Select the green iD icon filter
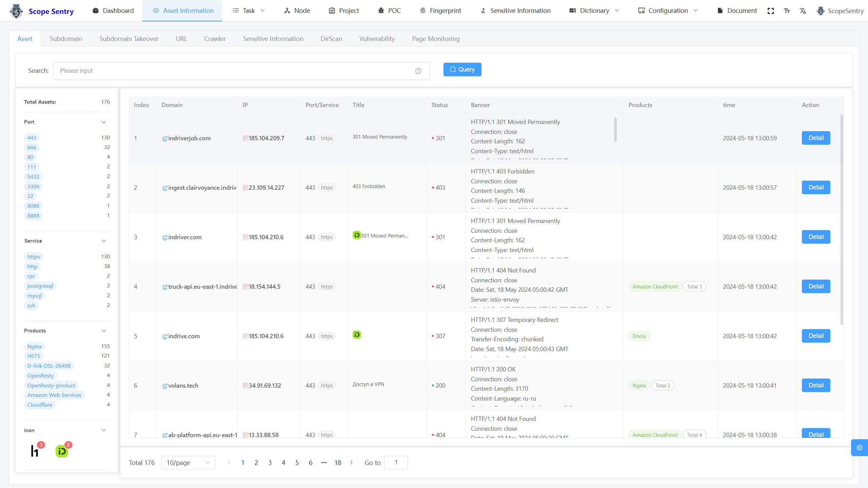This screenshot has height=488, width=868. tap(62, 451)
